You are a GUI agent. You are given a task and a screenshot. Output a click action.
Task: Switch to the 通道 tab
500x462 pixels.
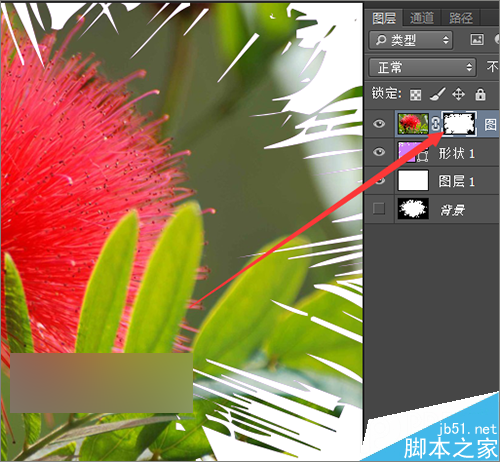tap(422, 18)
